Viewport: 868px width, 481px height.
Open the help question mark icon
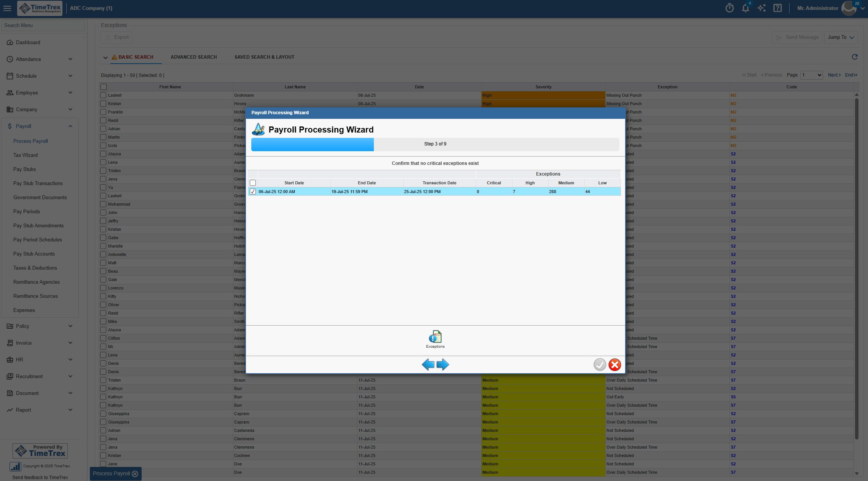tap(778, 8)
